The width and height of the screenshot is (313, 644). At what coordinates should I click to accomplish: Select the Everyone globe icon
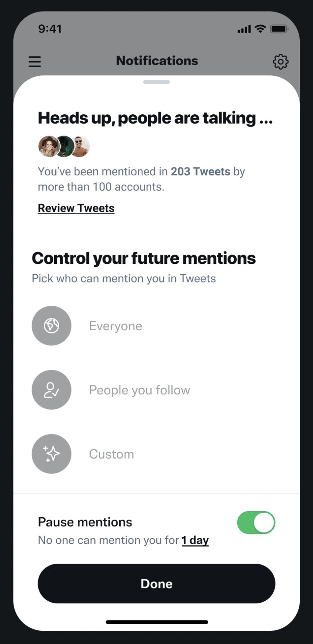pyautogui.click(x=51, y=326)
